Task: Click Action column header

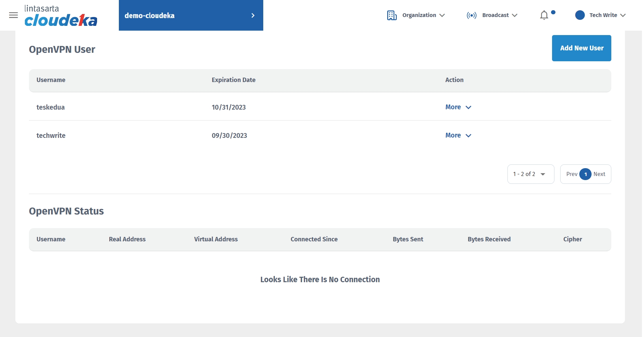Action: [x=454, y=80]
